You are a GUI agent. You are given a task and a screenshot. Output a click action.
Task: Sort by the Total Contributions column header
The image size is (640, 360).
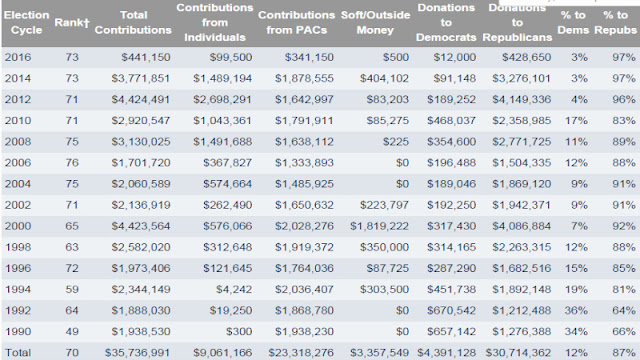point(133,22)
